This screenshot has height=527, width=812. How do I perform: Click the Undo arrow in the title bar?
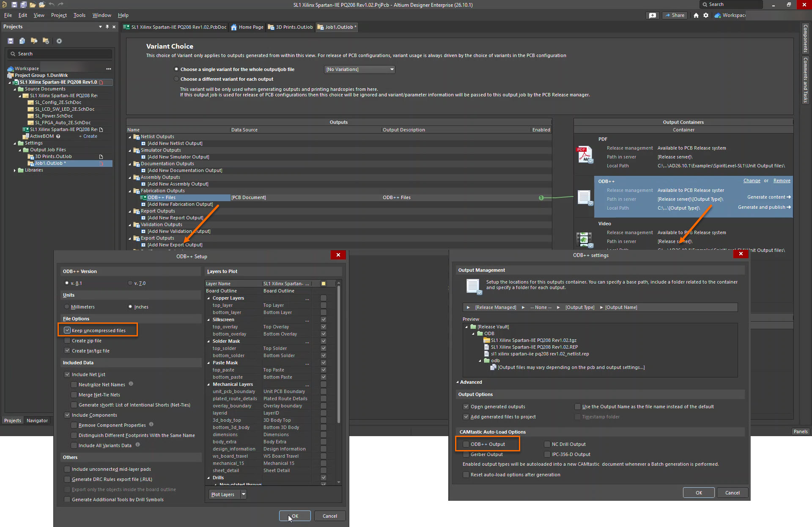pos(51,5)
